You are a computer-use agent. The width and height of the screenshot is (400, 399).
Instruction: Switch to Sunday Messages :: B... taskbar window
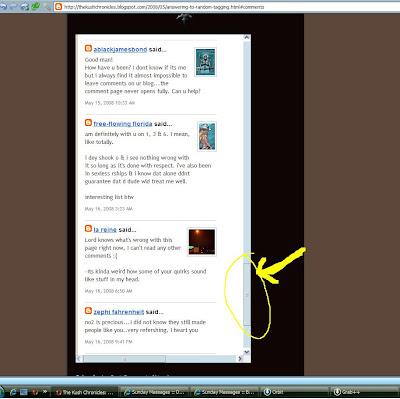pos(224,392)
